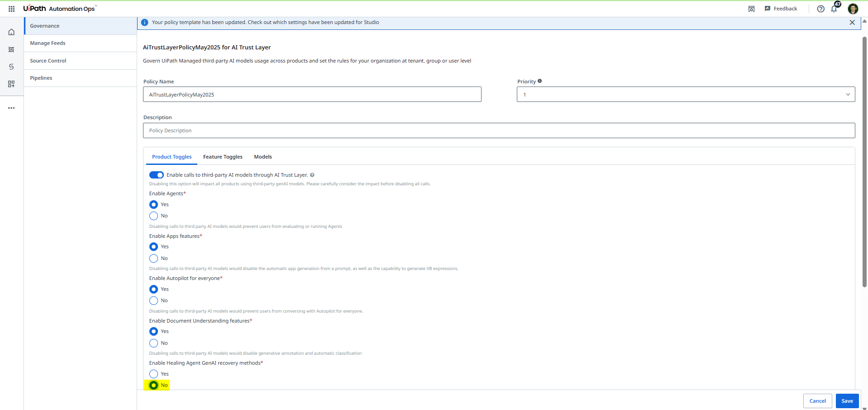Select No for Healing Agent GenAI recovery
The image size is (868, 410).
[154, 385]
